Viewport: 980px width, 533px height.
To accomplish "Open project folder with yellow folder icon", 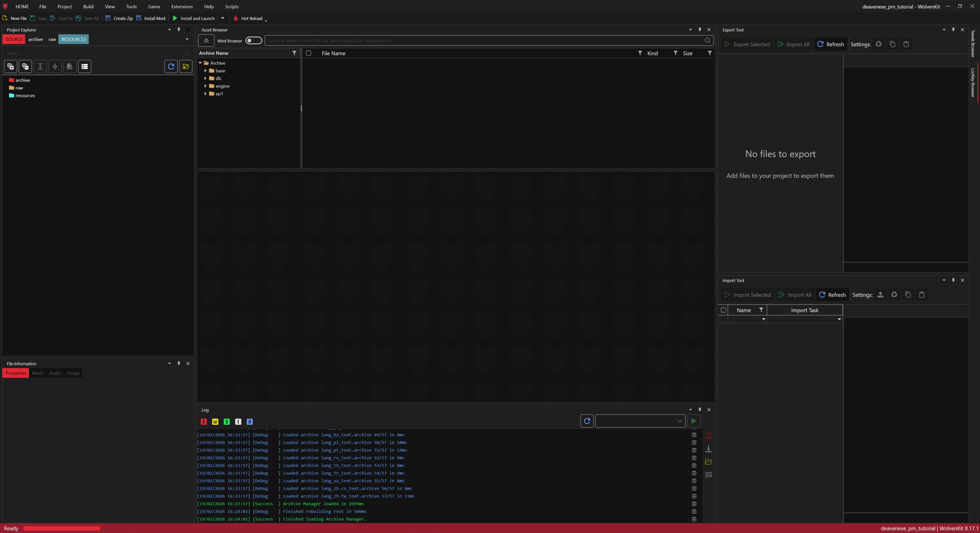I will [186, 67].
